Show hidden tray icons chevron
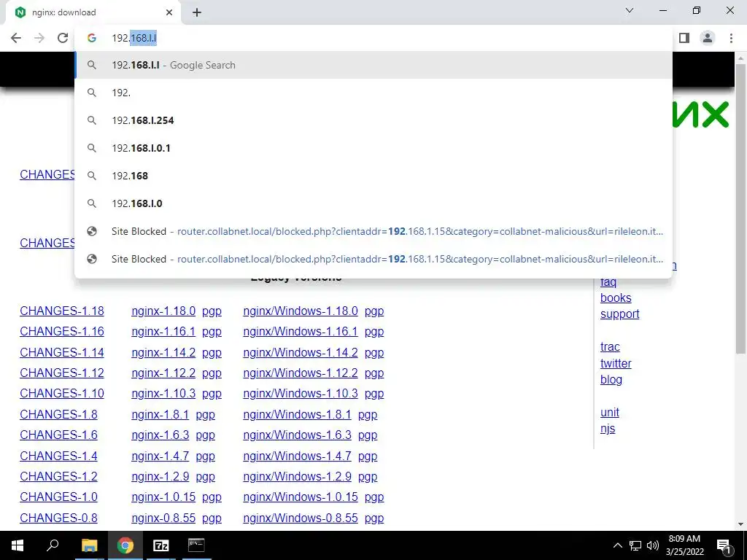 pos(617,545)
